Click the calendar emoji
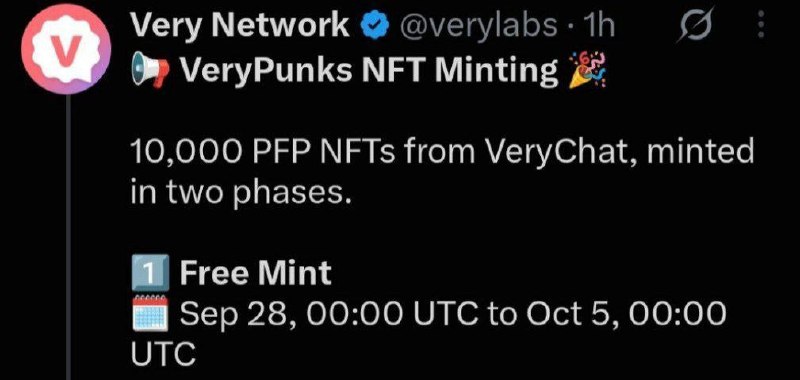 (149, 315)
